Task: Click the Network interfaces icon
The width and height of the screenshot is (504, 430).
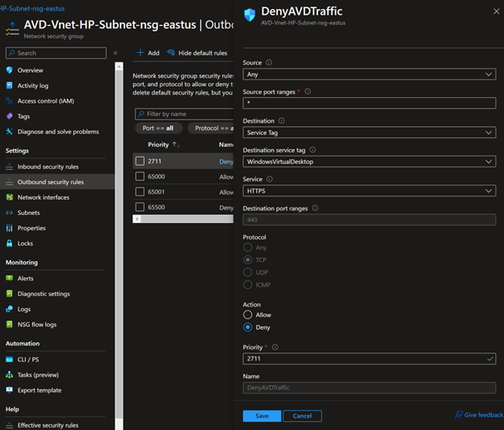Action: click(x=10, y=197)
